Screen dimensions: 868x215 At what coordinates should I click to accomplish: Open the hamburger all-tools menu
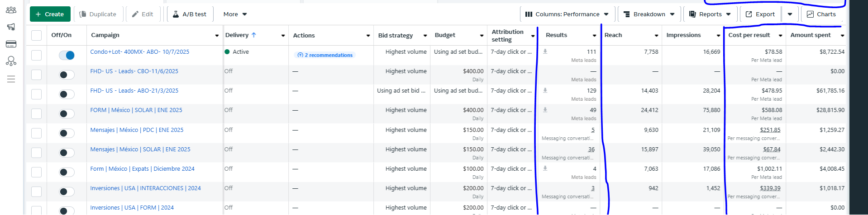coord(11,79)
